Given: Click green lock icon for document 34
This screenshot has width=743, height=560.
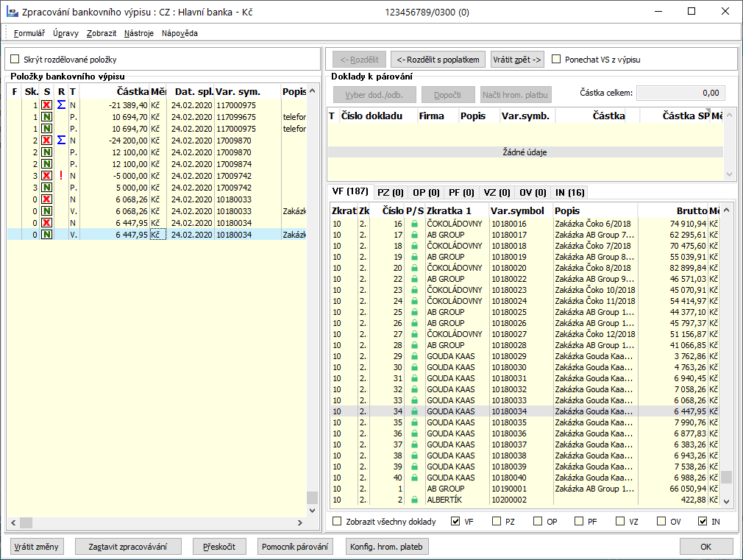Looking at the screenshot, I should (414, 411).
